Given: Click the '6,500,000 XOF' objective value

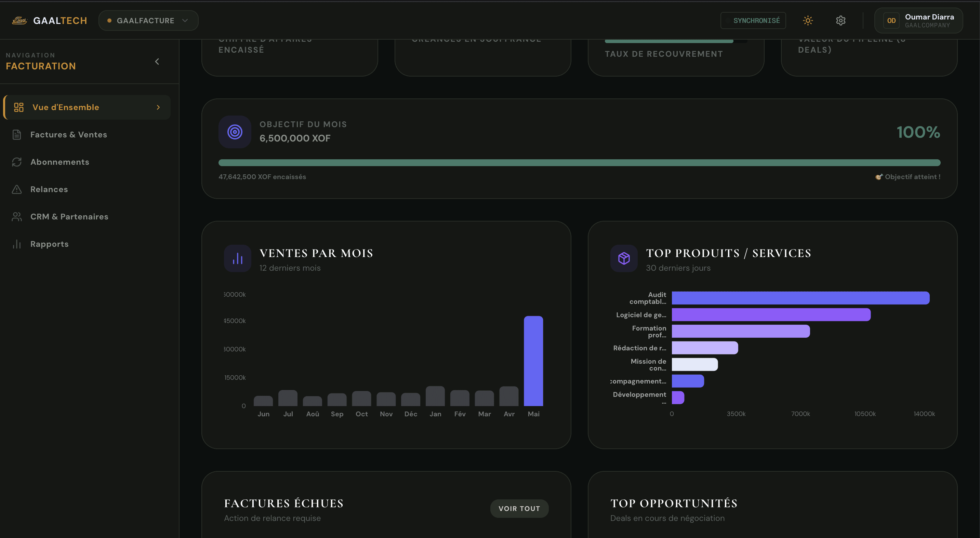Looking at the screenshot, I should 295,138.
